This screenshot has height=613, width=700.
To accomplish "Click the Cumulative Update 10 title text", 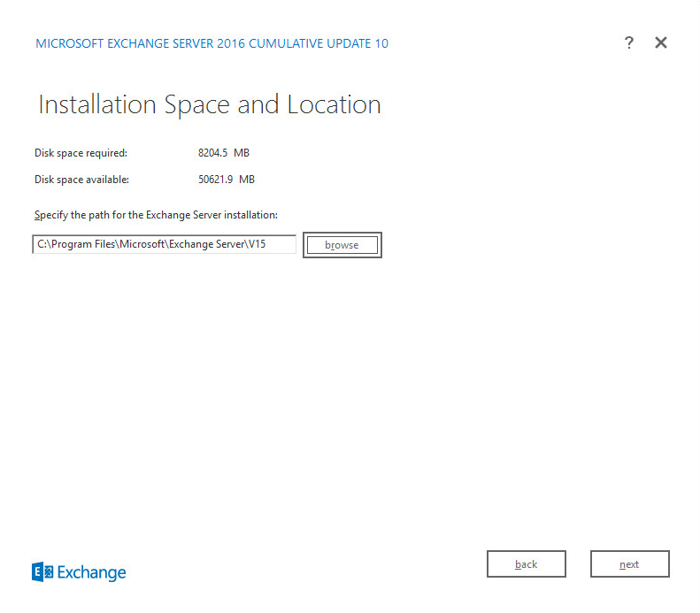I will click(x=212, y=43).
